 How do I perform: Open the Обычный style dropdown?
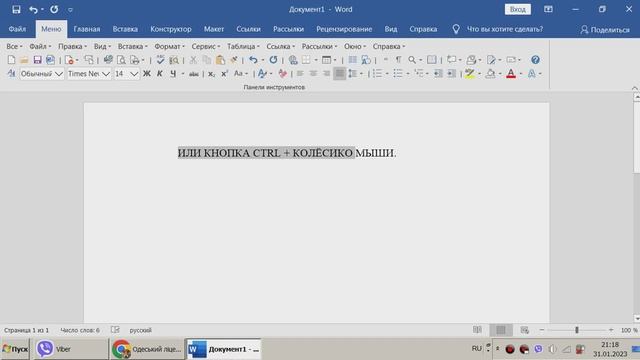[x=59, y=74]
